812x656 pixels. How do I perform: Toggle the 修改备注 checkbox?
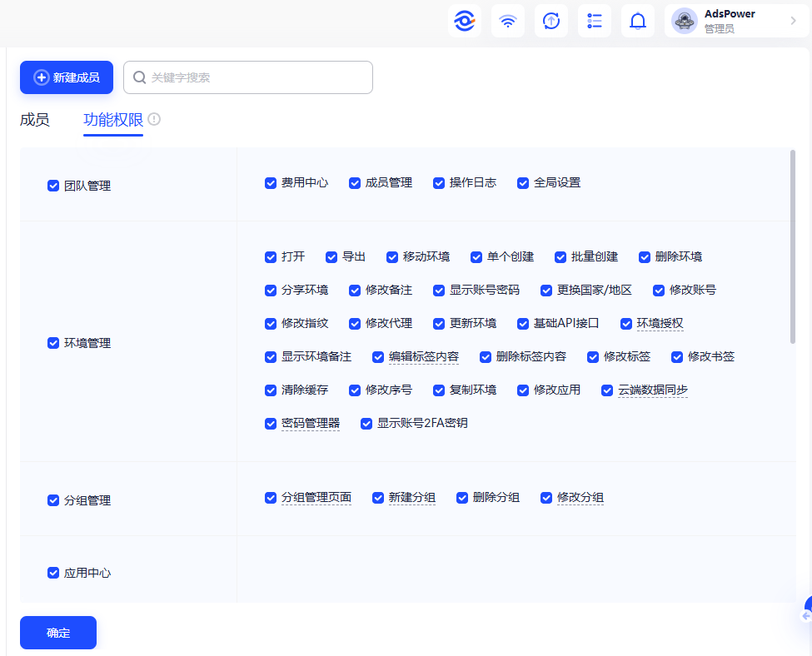click(x=355, y=290)
